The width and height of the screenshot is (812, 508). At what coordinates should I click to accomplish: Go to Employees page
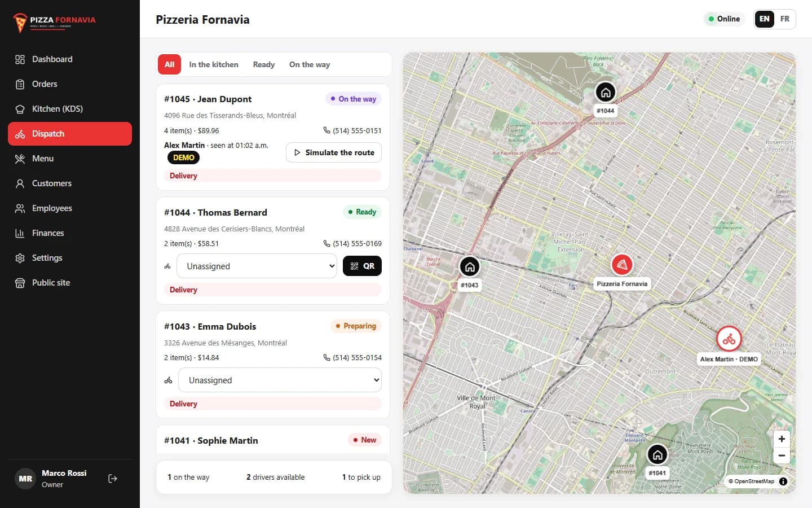coord(70,208)
